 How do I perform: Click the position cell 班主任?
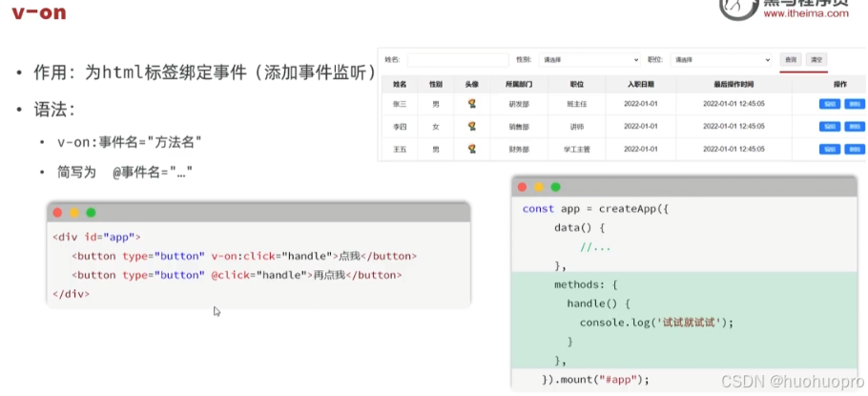click(577, 104)
